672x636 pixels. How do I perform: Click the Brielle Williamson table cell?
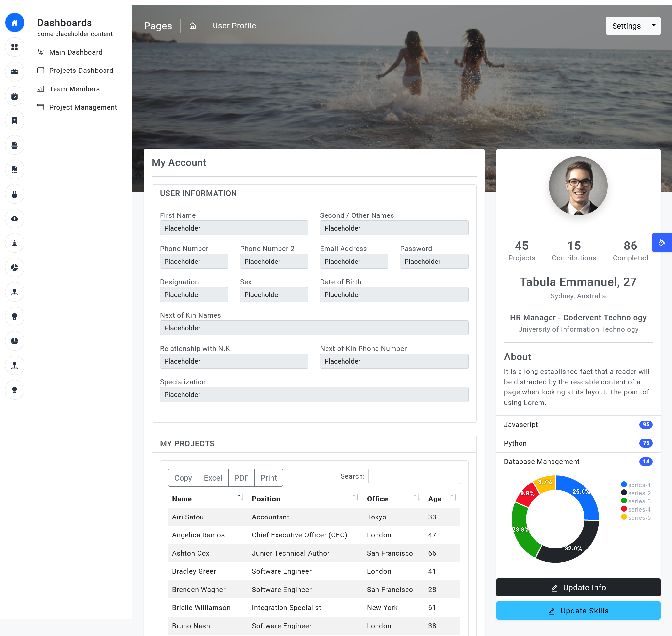tap(208, 608)
